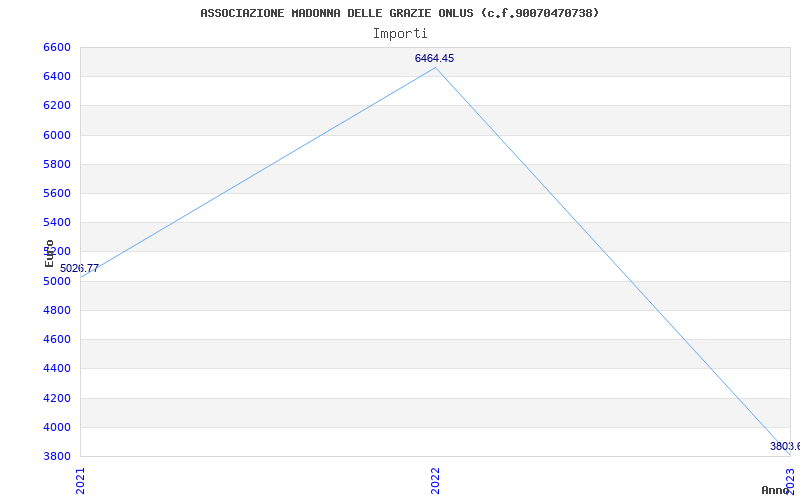Click the y-axis value 4200
800x500 pixels.
(x=57, y=398)
